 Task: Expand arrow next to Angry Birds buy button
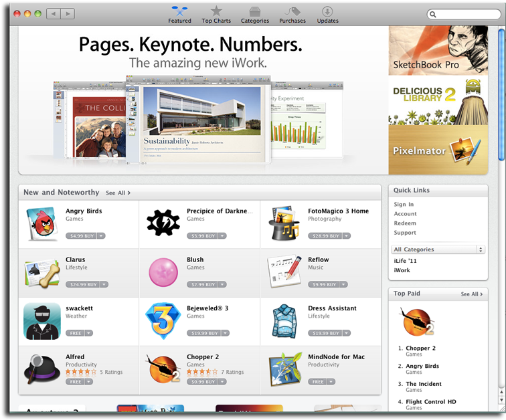click(101, 236)
